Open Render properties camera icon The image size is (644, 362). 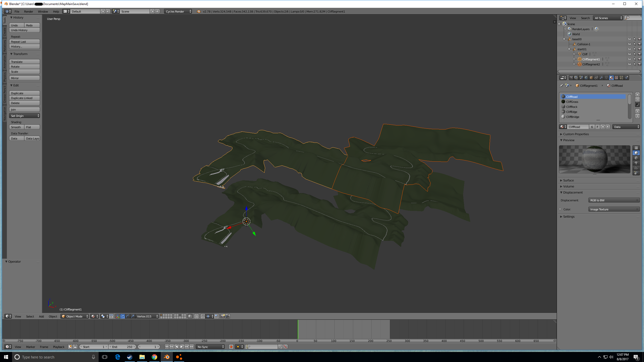tap(571, 78)
